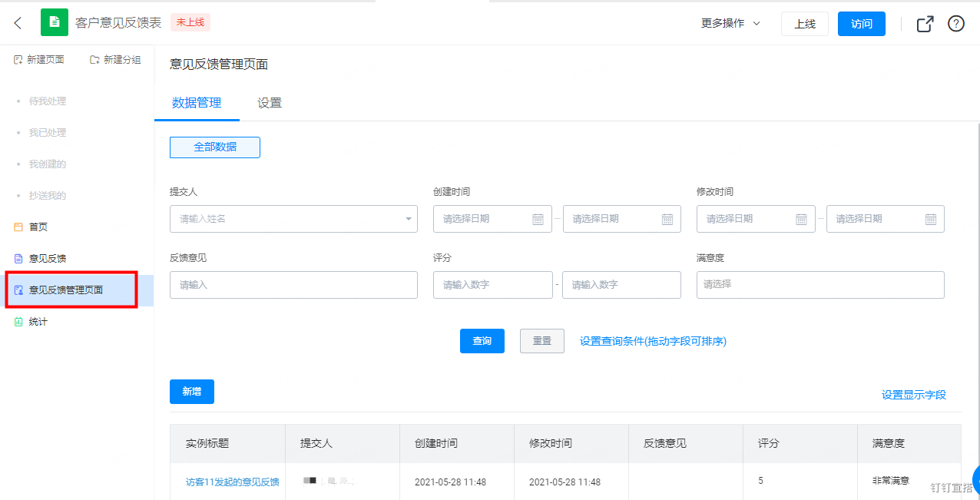The image size is (980, 500).
Task: Open the help question mark icon
Action: point(956,24)
